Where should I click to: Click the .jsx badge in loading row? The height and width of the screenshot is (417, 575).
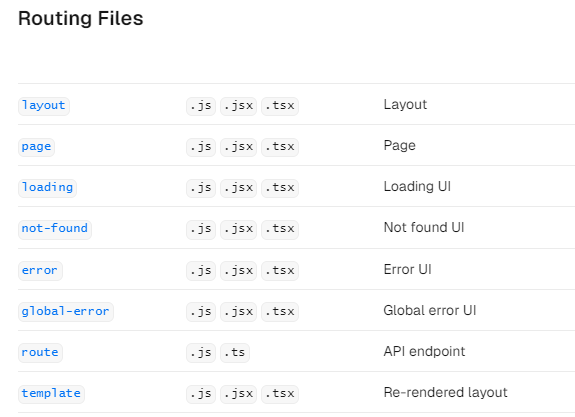238,188
